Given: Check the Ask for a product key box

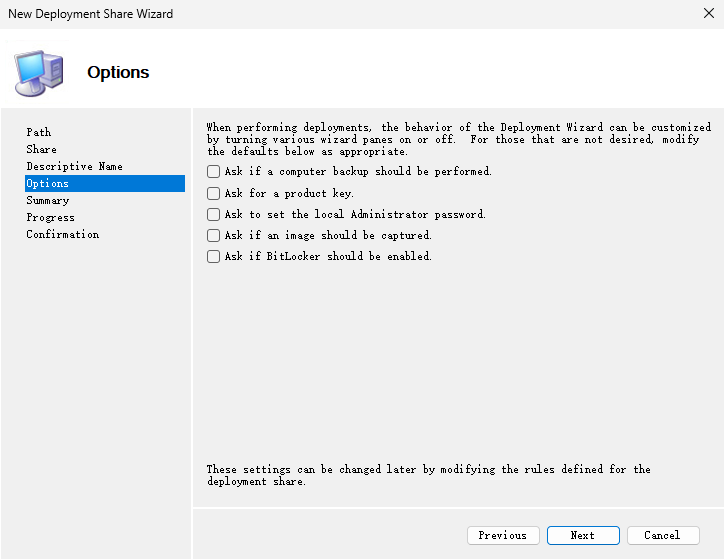Looking at the screenshot, I should 213,193.
